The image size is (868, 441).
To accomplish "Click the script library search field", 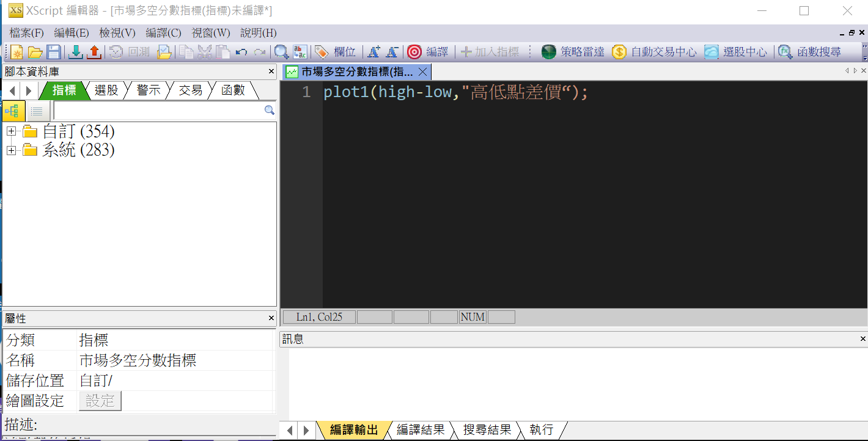I will pos(159,111).
